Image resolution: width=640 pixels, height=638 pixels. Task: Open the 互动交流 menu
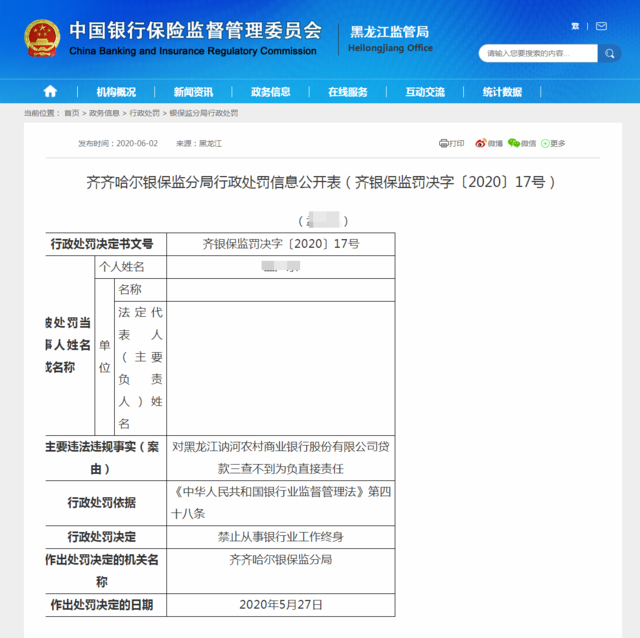(x=425, y=92)
